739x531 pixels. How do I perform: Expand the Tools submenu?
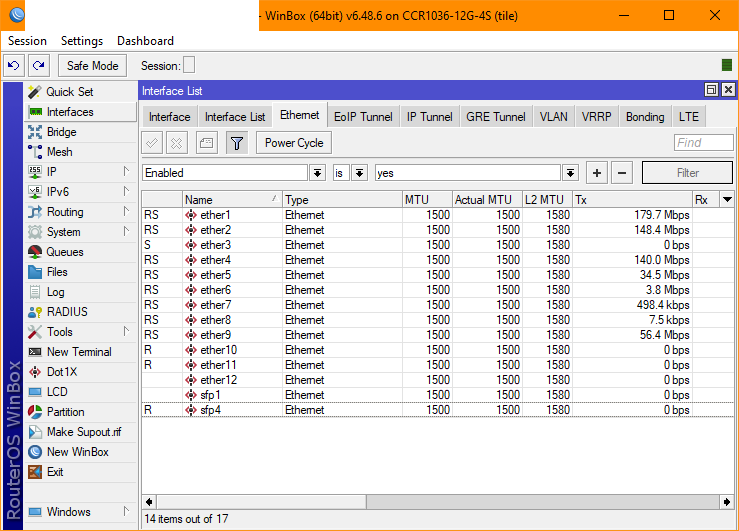[x=126, y=331]
